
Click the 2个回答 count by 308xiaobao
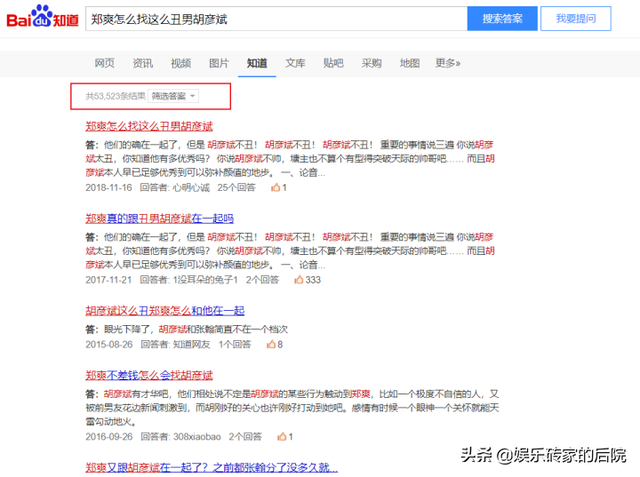click(245, 437)
